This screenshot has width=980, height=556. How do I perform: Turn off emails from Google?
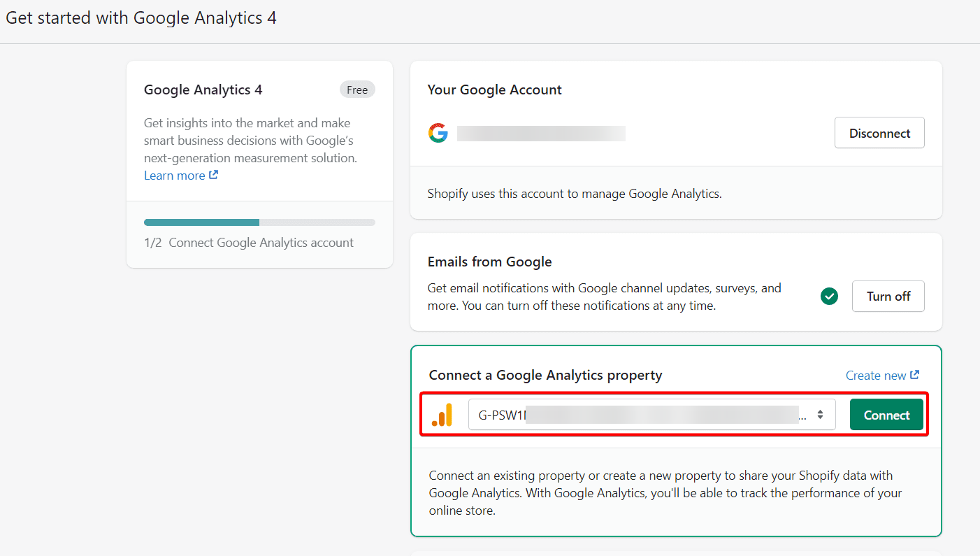click(888, 297)
